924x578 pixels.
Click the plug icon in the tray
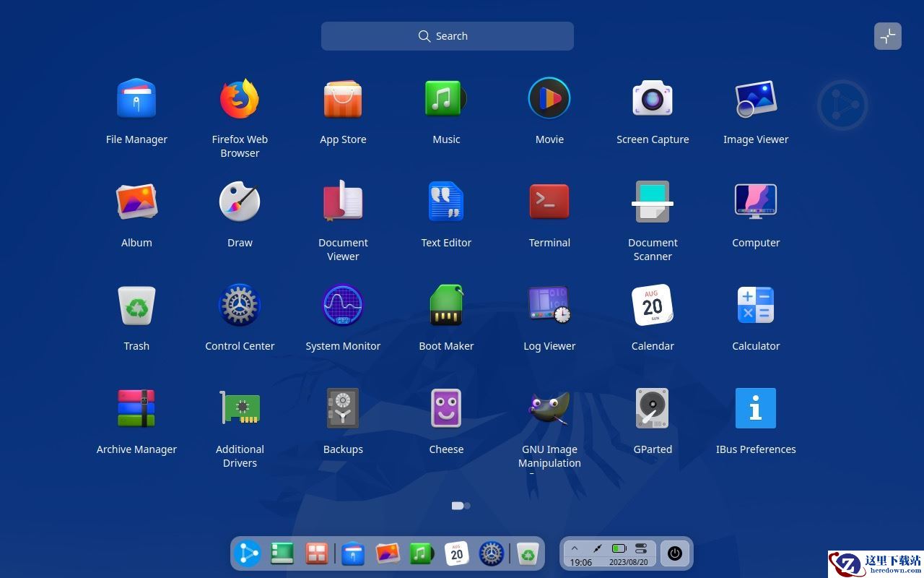point(597,549)
